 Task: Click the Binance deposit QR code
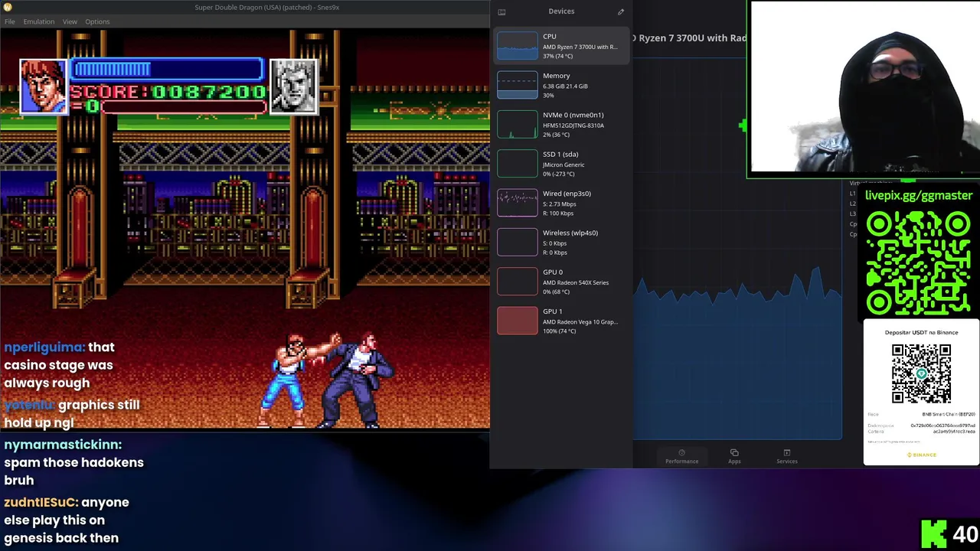[x=921, y=373]
